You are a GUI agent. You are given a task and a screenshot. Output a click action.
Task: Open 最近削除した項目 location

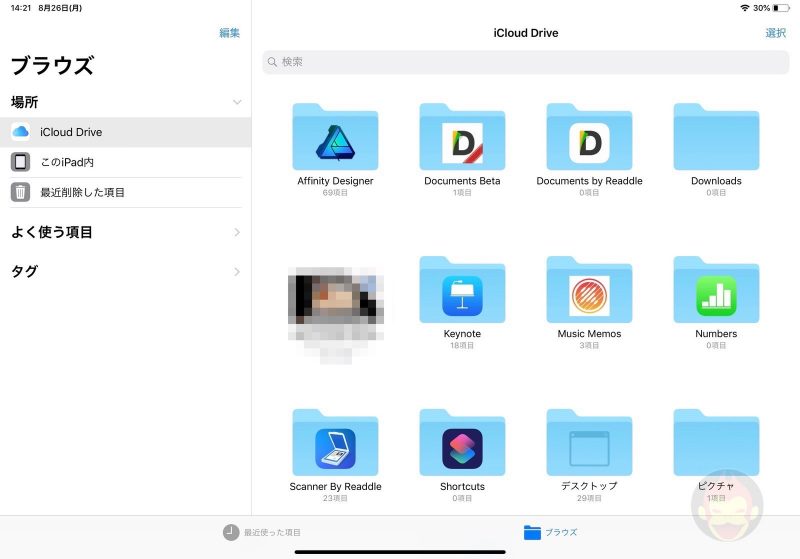[x=126, y=192]
